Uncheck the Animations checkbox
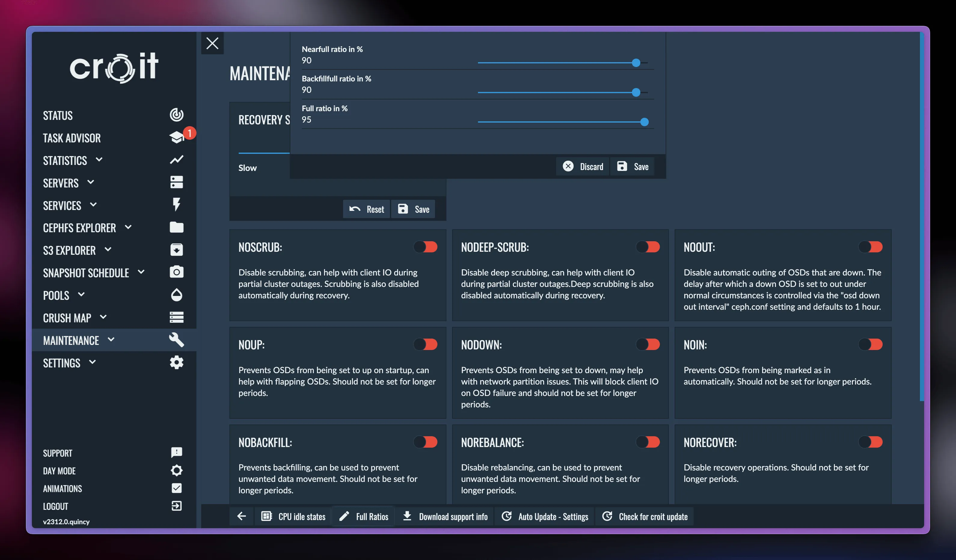The image size is (956, 560). tap(176, 488)
